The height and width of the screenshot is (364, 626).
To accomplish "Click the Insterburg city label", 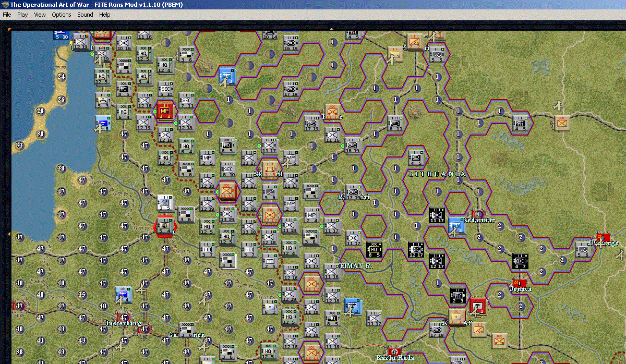I will (124, 323).
